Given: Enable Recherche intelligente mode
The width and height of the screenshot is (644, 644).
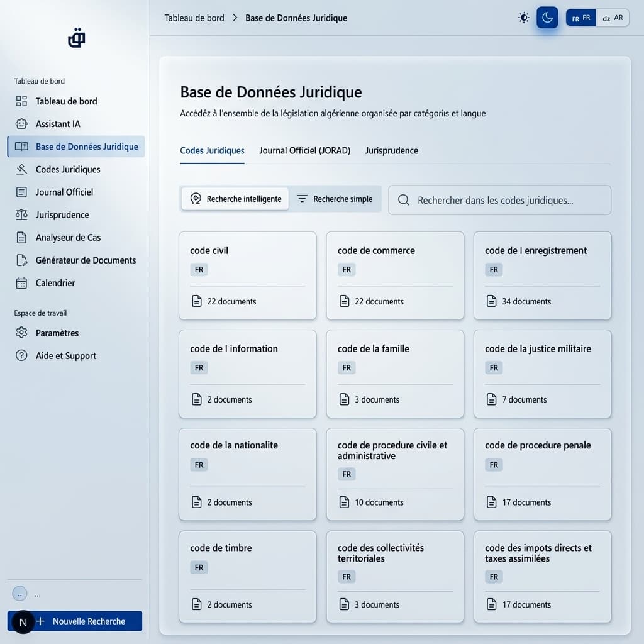Looking at the screenshot, I should click(235, 199).
